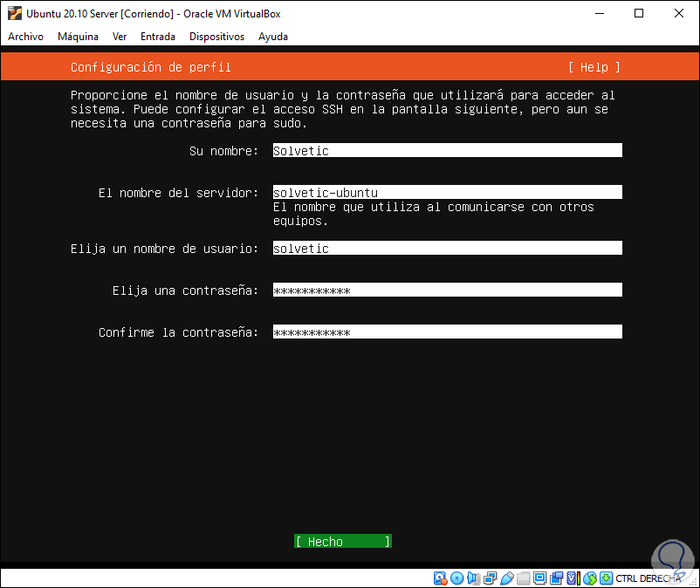Click the optical disc drive status icon

pos(456,578)
